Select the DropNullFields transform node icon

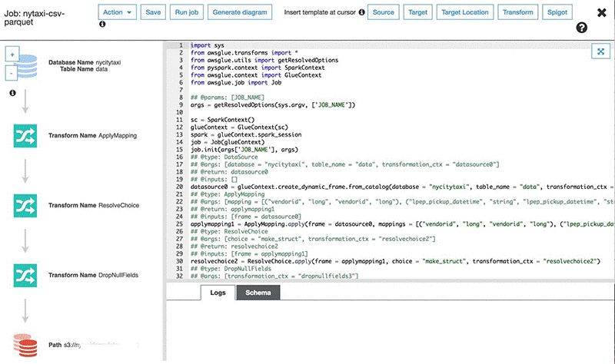(25, 276)
